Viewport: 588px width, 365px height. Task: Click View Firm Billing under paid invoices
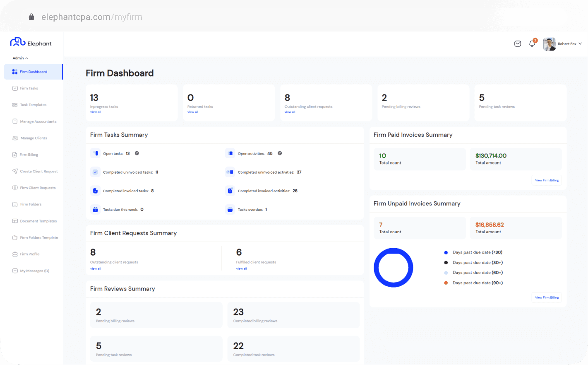pyautogui.click(x=547, y=180)
